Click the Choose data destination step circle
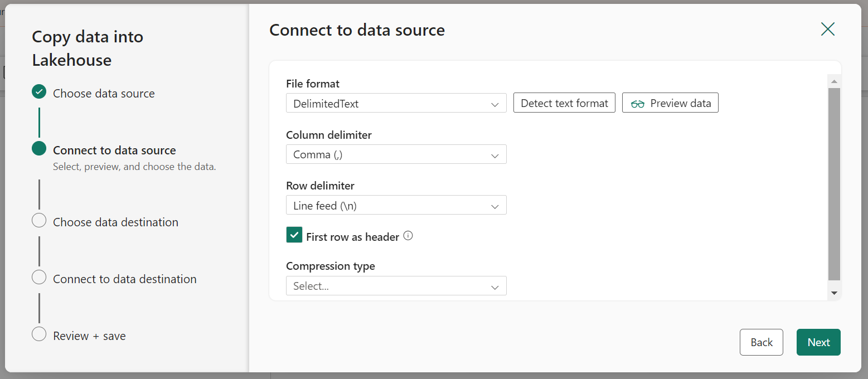The width and height of the screenshot is (868, 379). (x=39, y=220)
